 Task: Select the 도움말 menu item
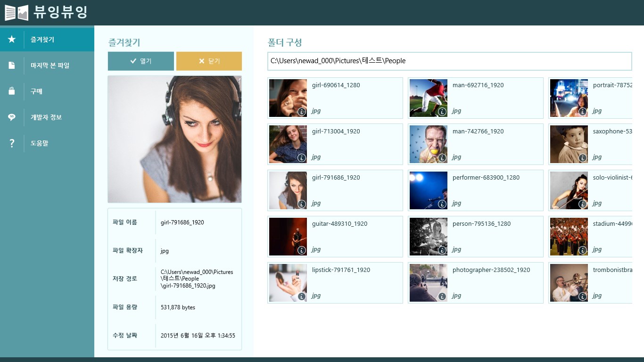(x=40, y=143)
